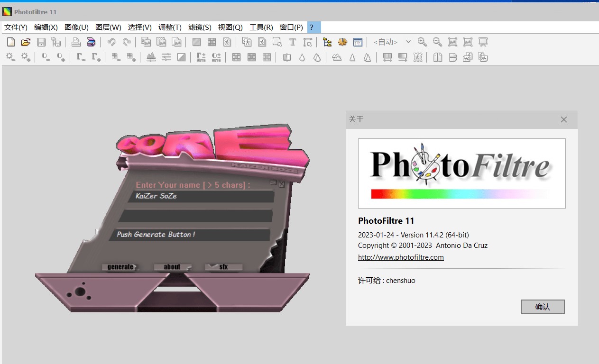This screenshot has width=599, height=364.
Task: Launch full screen presentation icon
Action: pos(483,42)
